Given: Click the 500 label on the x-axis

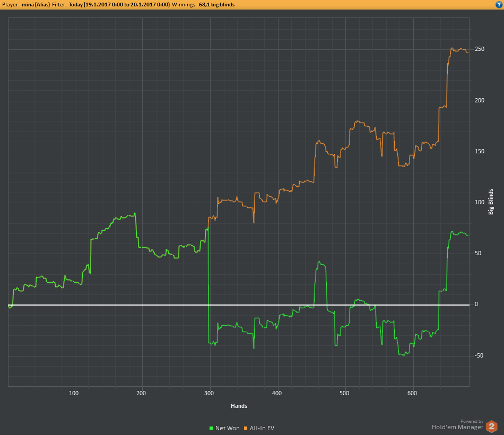Looking at the screenshot, I should tap(344, 393).
